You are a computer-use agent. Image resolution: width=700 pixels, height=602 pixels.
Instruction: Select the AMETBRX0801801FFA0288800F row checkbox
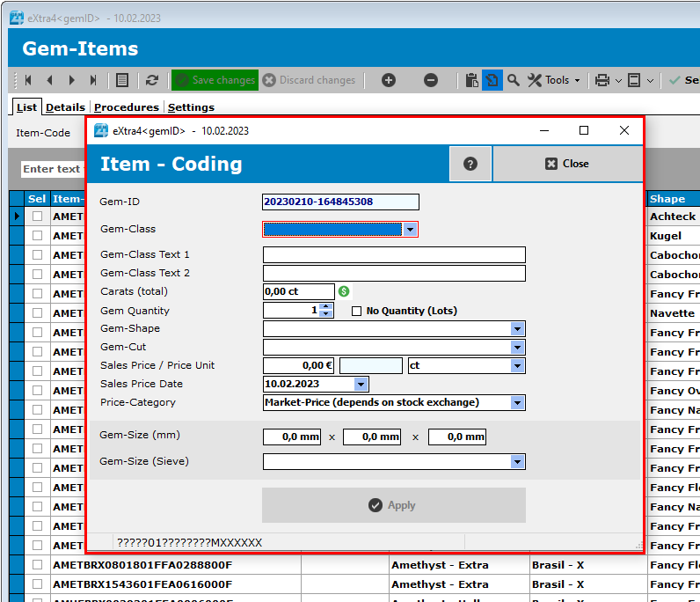click(37, 565)
